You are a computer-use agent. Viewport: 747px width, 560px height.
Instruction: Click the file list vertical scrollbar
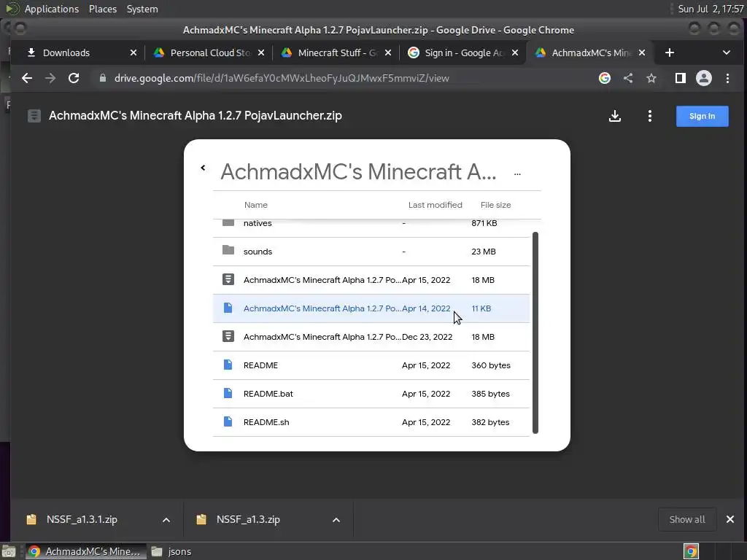pyautogui.click(x=535, y=332)
